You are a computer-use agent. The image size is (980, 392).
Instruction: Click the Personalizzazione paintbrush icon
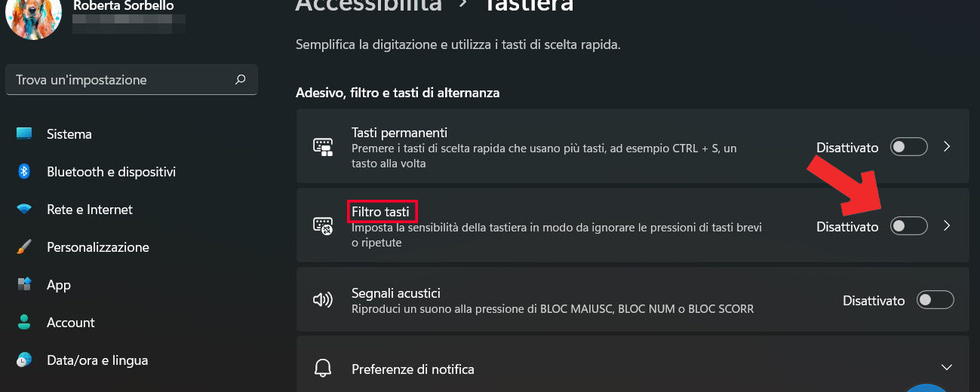pyautogui.click(x=24, y=247)
